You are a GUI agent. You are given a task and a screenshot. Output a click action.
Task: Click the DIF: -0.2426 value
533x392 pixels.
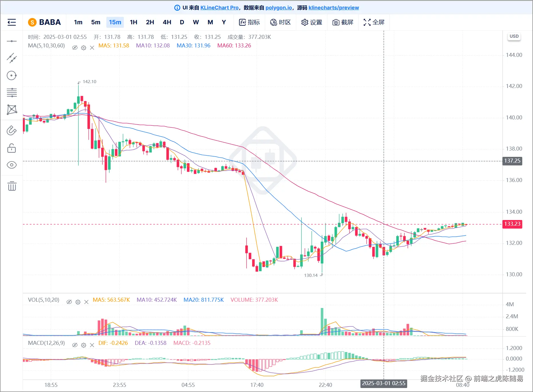pyautogui.click(x=113, y=343)
